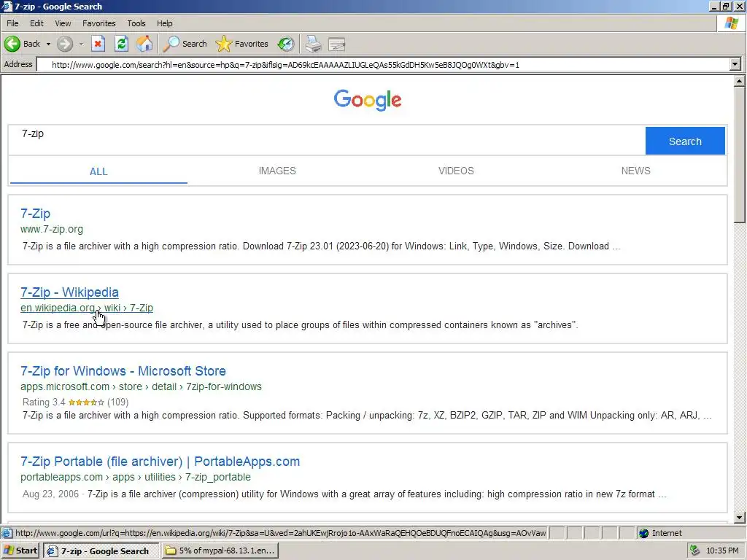Open the Edit menu
The width and height of the screenshot is (747, 560).
pos(36,23)
